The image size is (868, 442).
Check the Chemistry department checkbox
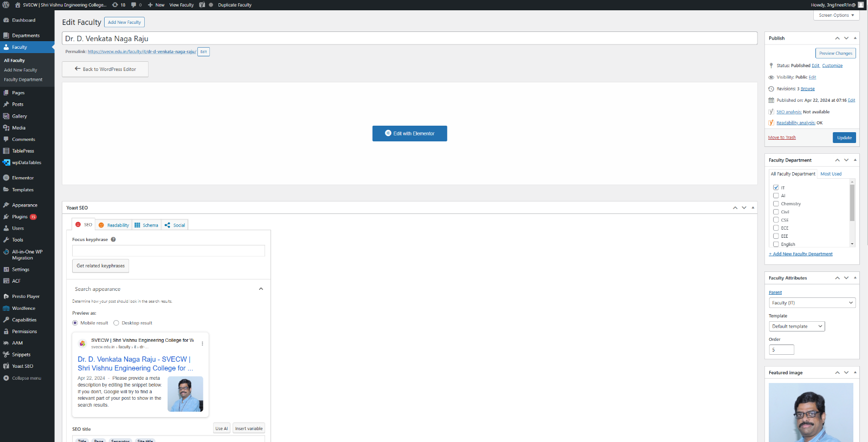776,204
